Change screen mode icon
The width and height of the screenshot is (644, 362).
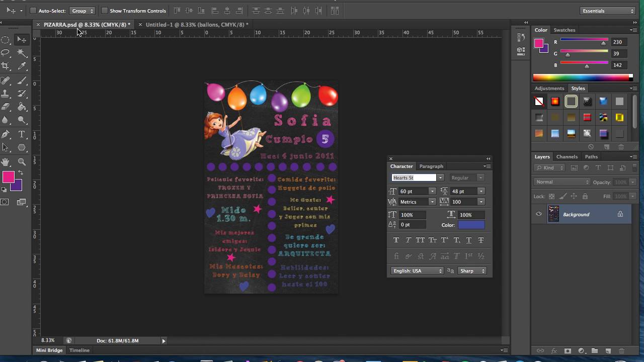coord(22,202)
